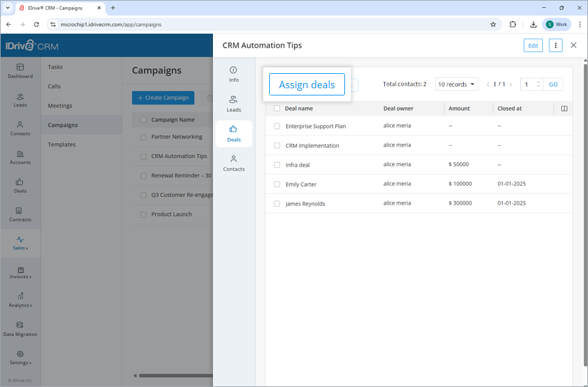Open the three-dot options menu beside Edit

point(555,45)
